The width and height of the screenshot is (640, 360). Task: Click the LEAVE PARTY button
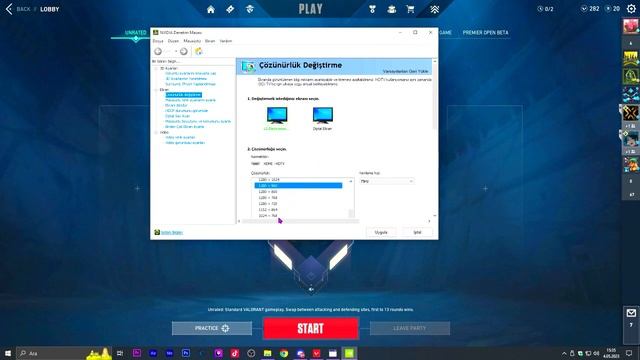click(x=410, y=328)
